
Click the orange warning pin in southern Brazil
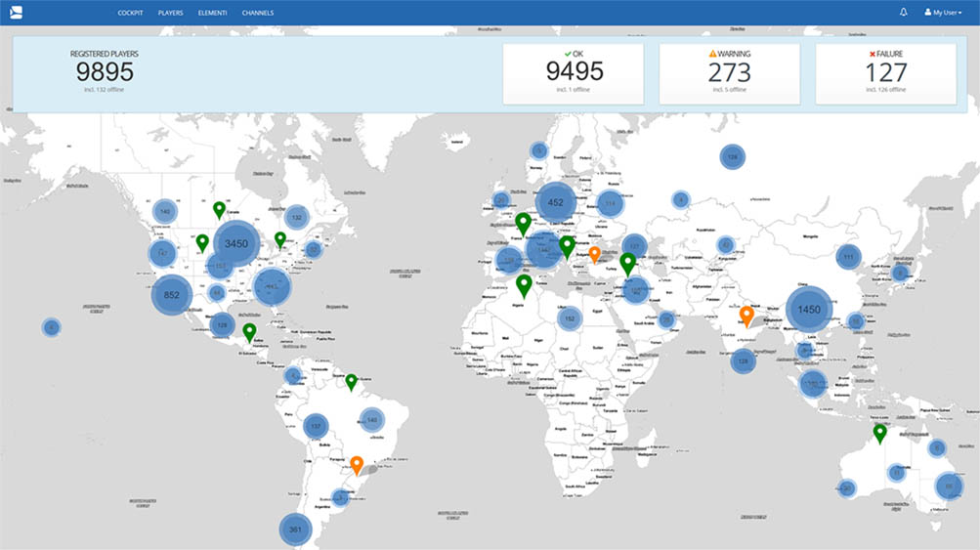pyautogui.click(x=357, y=465)
